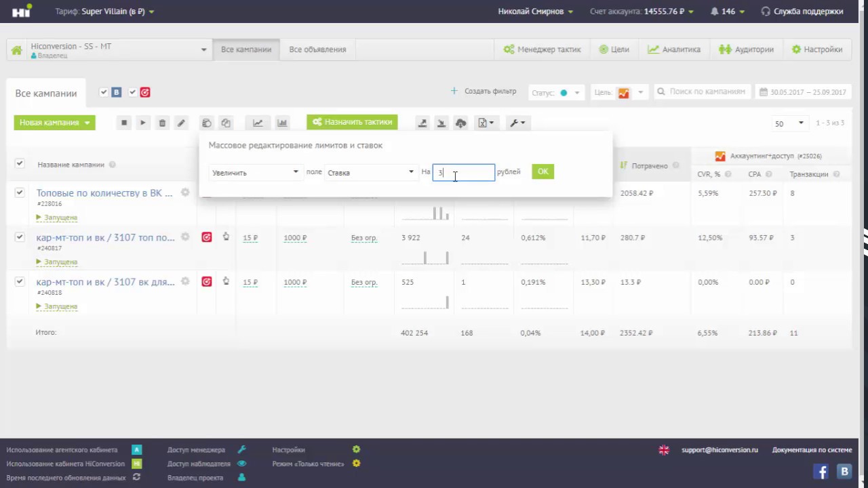Open the Аудитории menu item

coord(746,49)
